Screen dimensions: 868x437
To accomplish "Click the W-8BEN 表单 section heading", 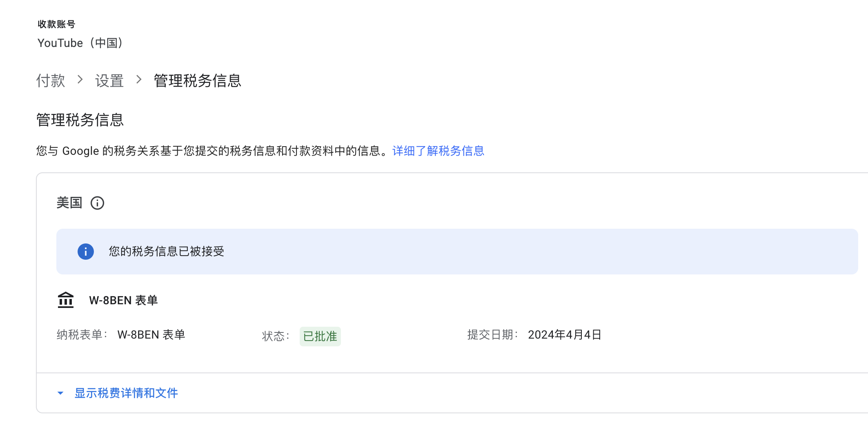I will (x=123, y=301).
